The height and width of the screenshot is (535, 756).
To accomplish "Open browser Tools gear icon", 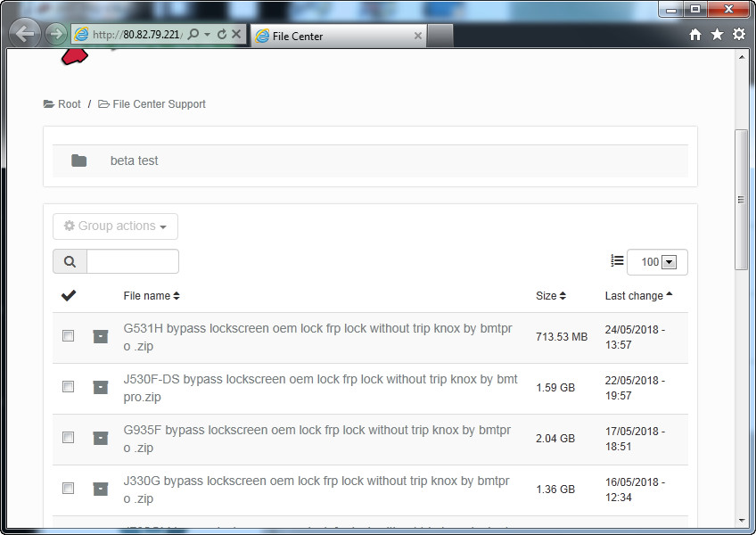I will [739, 34].
